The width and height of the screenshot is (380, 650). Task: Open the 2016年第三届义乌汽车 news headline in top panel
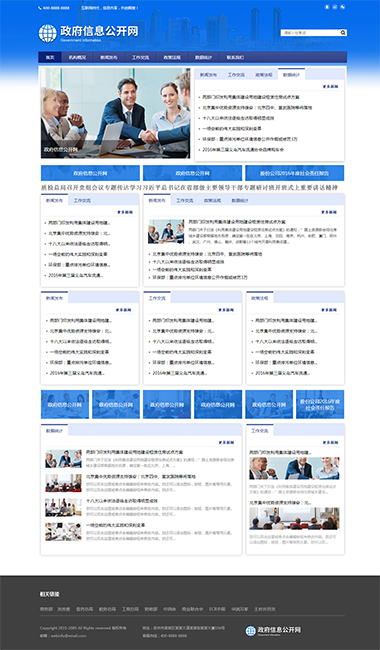point(243,150)
